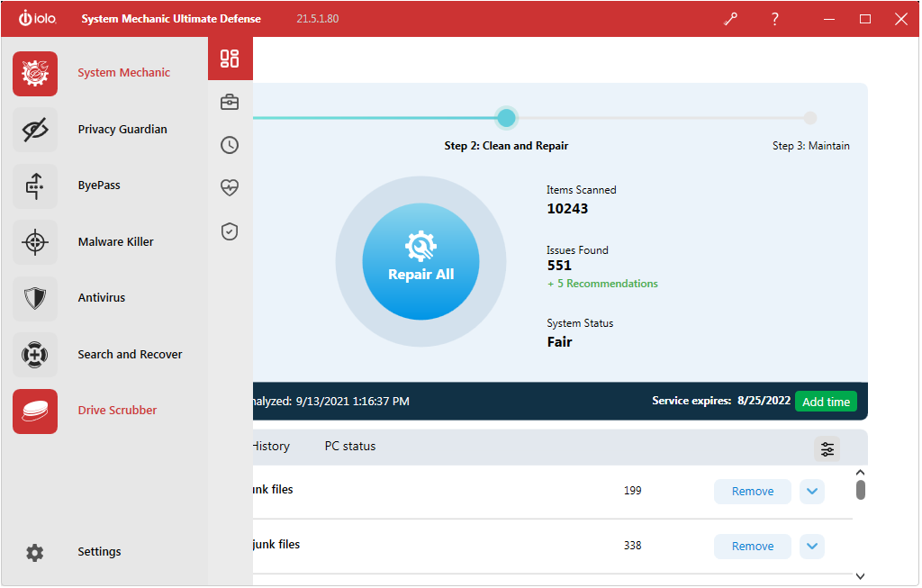
Task: Click the version number 21.5.1.80
Action: pos(318,19)
